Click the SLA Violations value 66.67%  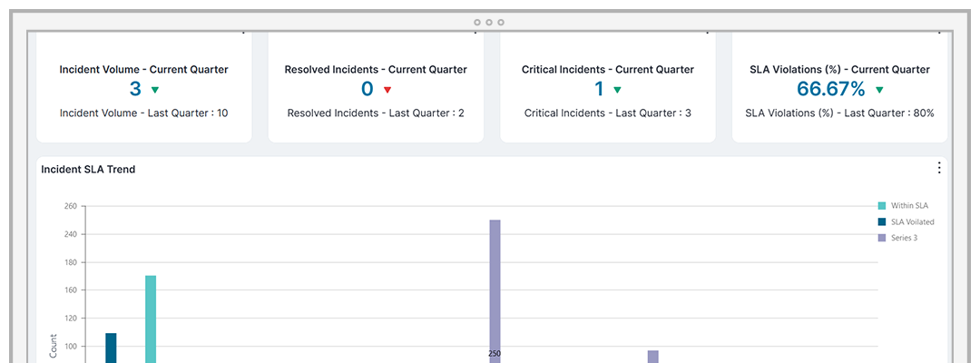[830, 89]
